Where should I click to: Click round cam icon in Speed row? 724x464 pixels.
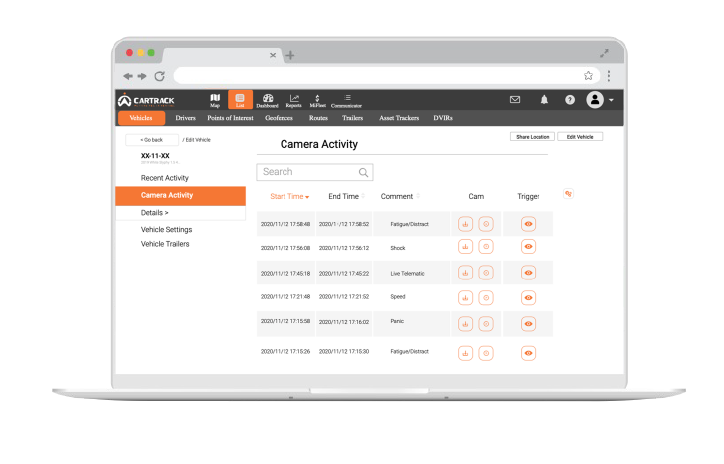coord(486,298)
